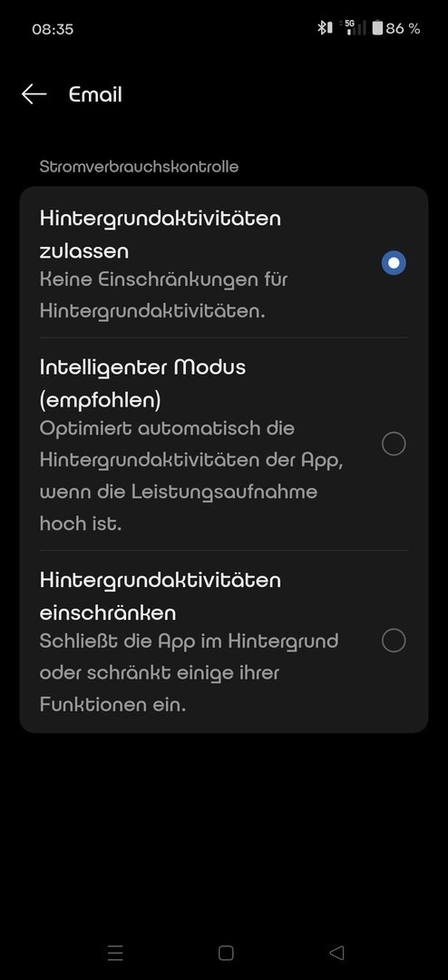Image resolution: width=448 pixels, height=980 pixels.
Task: Tap the battery icon in status bar
Action: click(376, 28)
